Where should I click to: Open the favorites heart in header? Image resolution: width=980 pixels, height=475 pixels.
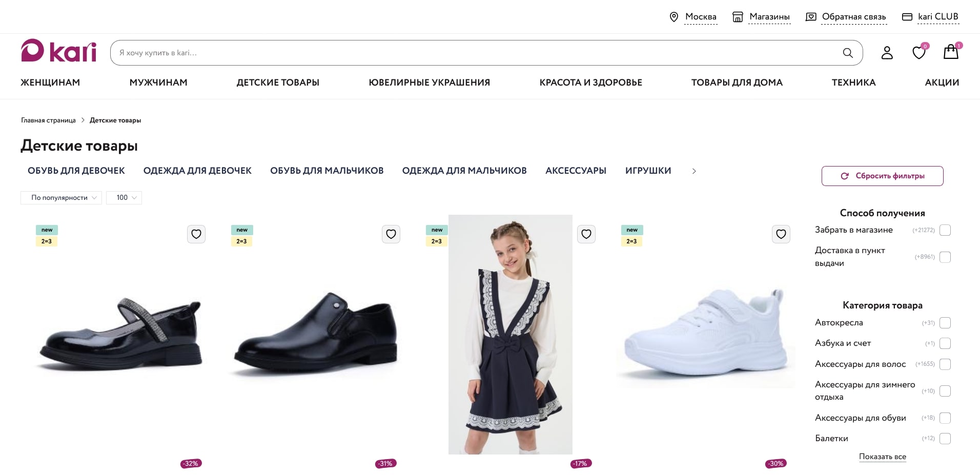click(x=918, y=52)
